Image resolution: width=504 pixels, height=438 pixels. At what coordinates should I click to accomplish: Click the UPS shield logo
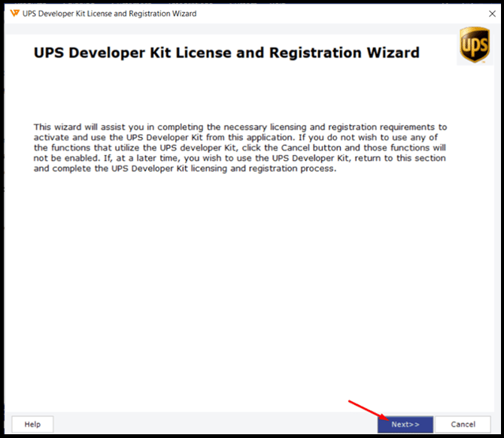pyautogui.click(x=475, y=44)
